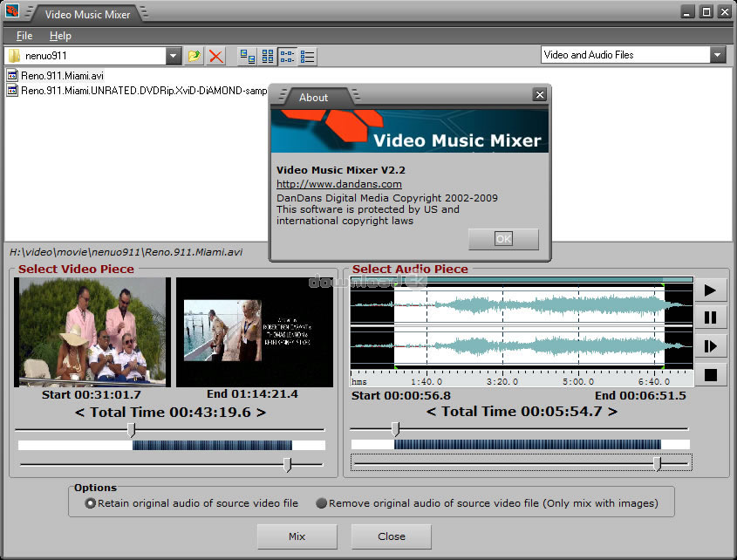Select the list view mode icon
The height and width of the screenshot is (560, 737).
(x=288, y=56)
